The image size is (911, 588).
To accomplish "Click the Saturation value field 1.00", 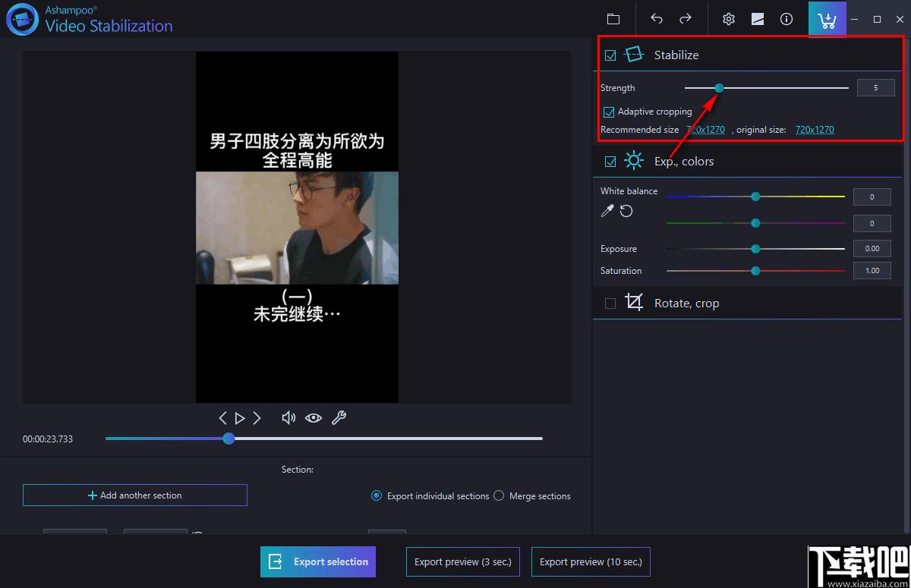I will click(x=872, y=271).
